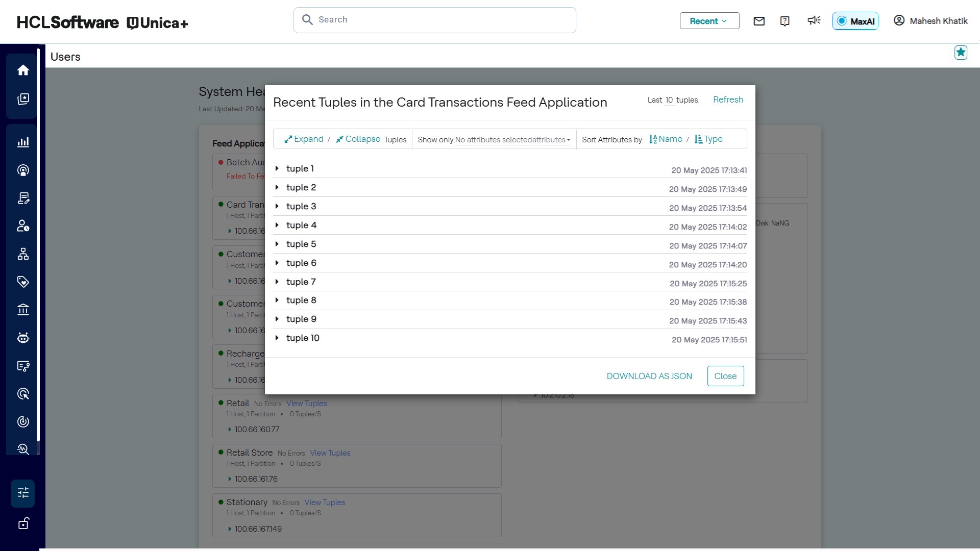The width and height of the screenshot is (980, 551).
Task: Sort attributes by Type
Action: [708, 139]
